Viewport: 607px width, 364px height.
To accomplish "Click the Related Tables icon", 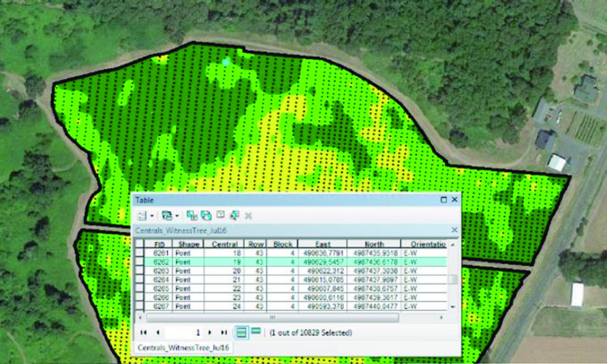I will 166,216.
